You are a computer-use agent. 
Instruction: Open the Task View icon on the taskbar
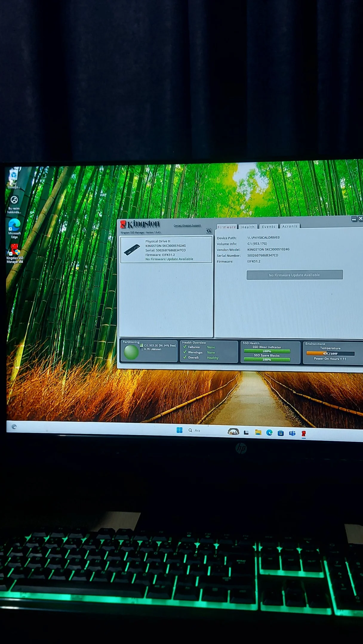pos(246,432)
